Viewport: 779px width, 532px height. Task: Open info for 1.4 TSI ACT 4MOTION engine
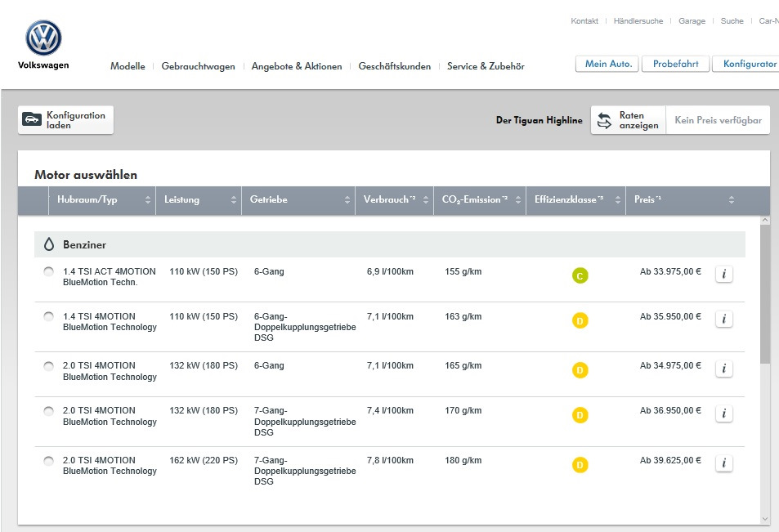click(x=723, y=275)
